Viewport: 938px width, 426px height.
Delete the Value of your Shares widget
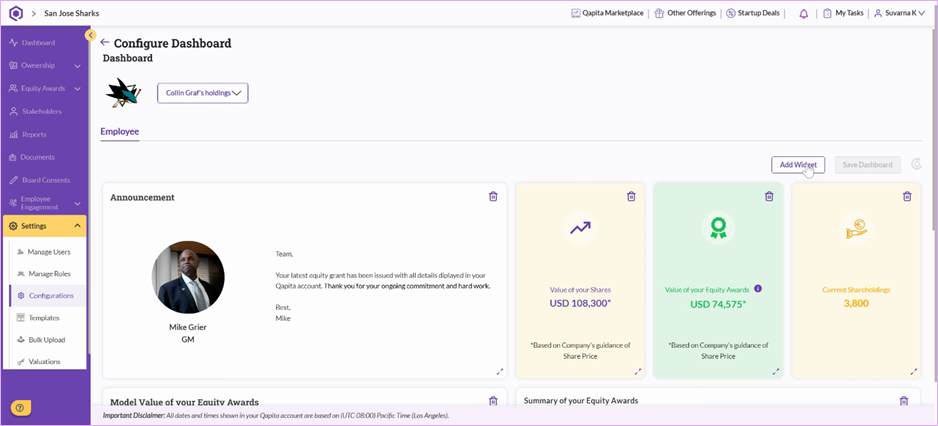coord(631,196)
